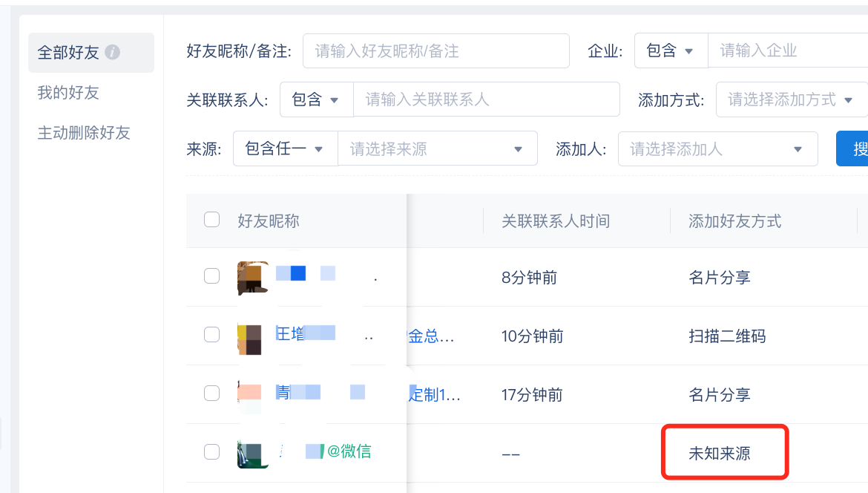
Task: Switch to 我的好友 in the sidebar
Action: [x=68, y=93]
